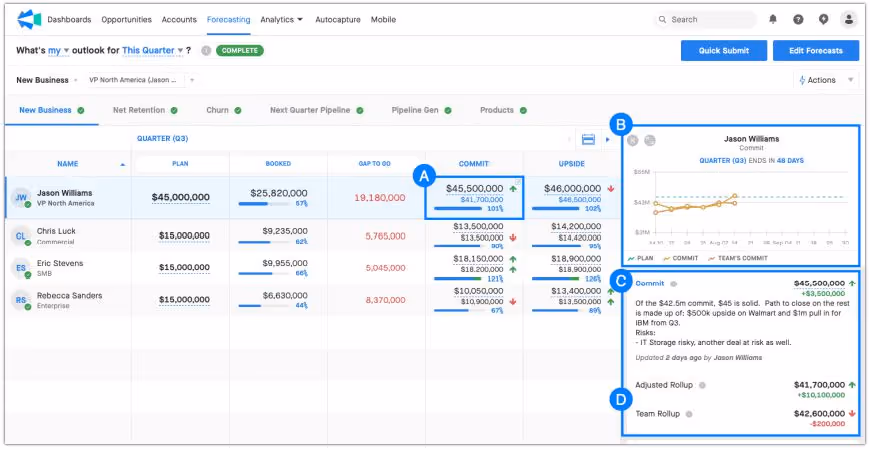This screenshot has width=870, height=450.
Task: Click the UPSIDE column header
Action: point(571,164)
